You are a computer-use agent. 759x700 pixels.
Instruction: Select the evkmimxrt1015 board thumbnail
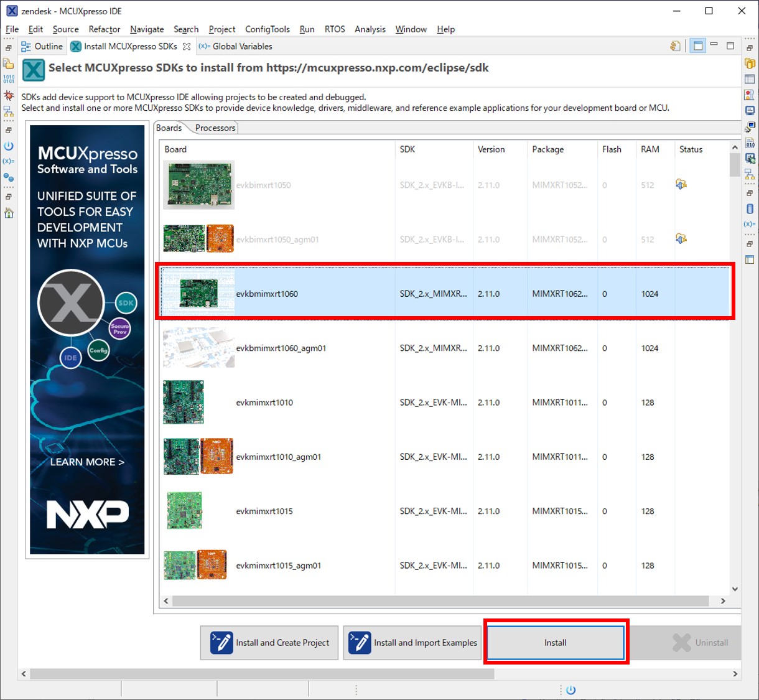(x=184, y=511)
